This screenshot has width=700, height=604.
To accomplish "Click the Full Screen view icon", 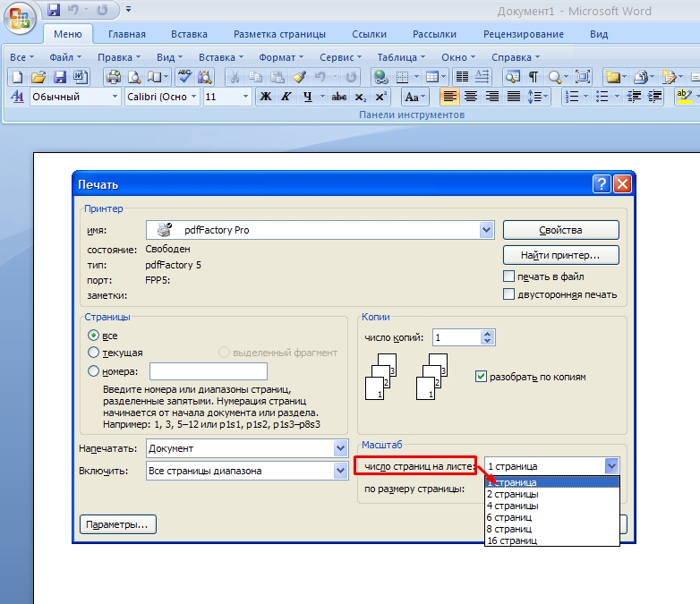I will point(583,77).
